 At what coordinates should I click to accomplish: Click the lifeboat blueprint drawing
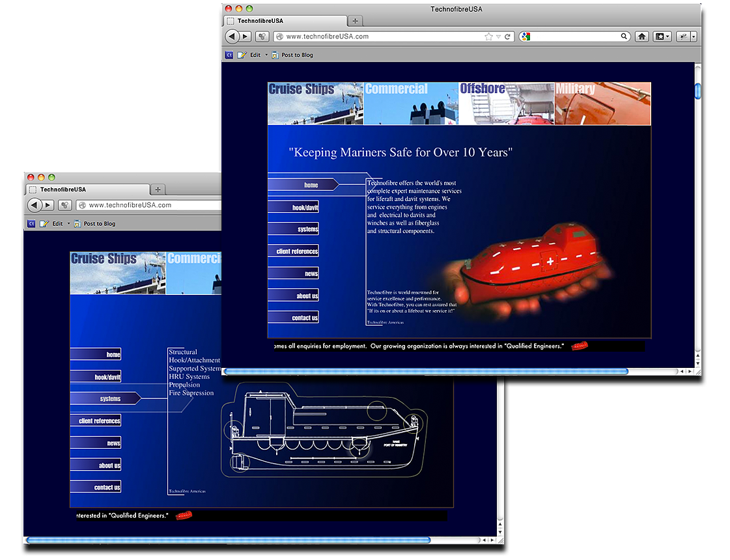point(324,430)
